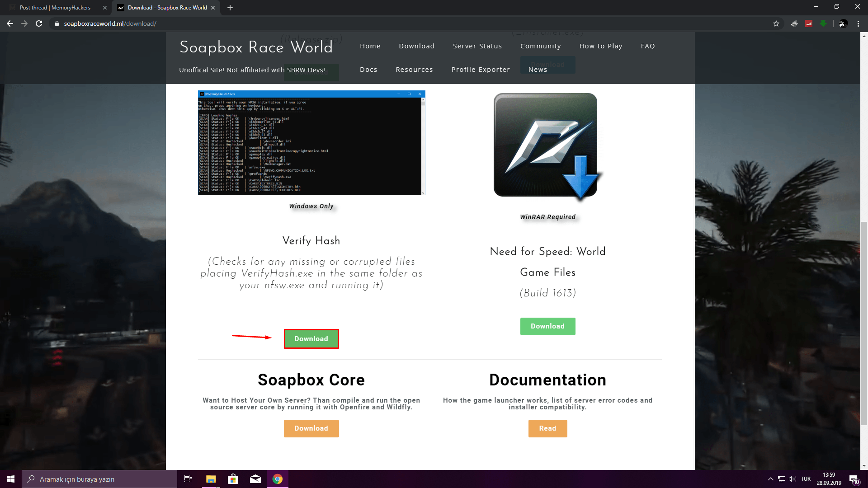
Task: Click the Chrome taskbar icon
Action: pos(278,479)
